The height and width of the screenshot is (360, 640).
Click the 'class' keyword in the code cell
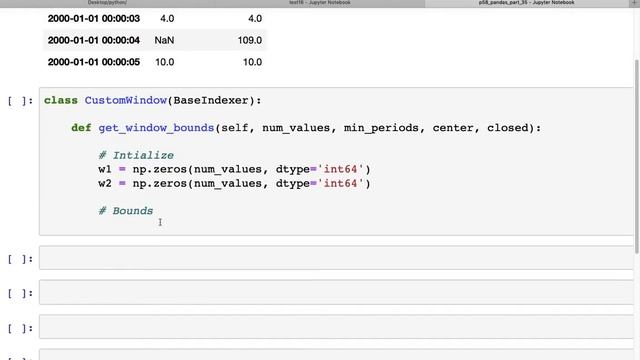coord(61,100)
